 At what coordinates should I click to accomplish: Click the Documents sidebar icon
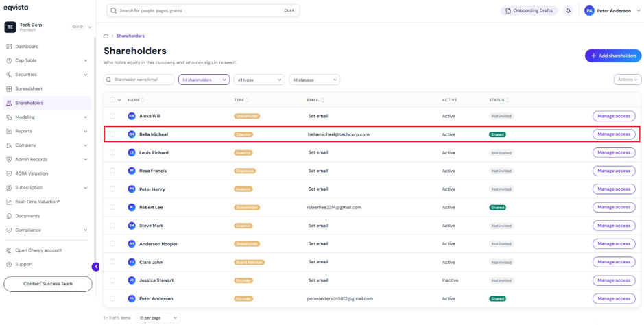point(9,216)
